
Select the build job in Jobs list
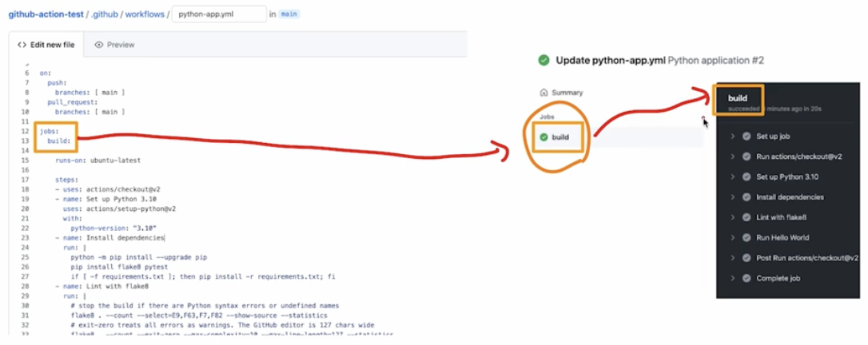pyautogui.click(x=560, y=137)
